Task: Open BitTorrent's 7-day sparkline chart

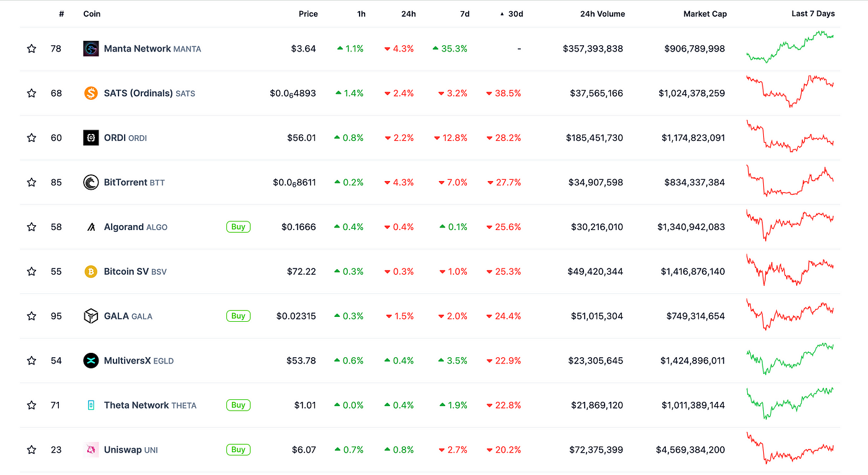Action: click(x=790, y=180)
